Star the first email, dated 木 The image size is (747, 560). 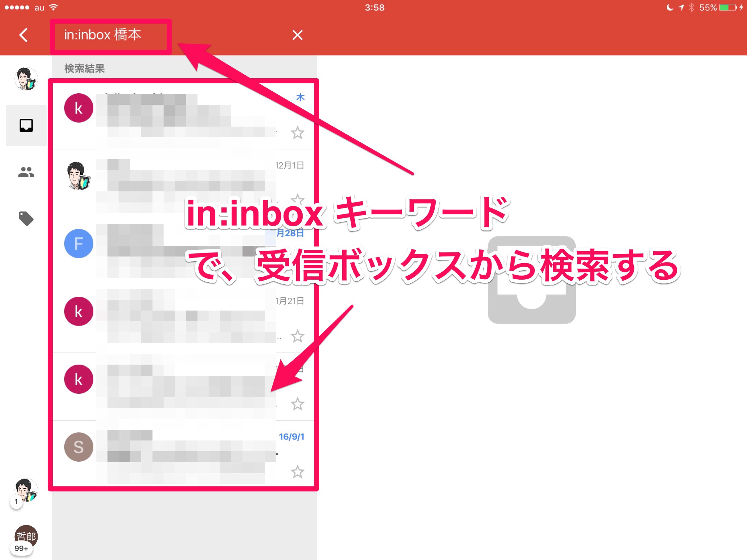tap(297, 133)
